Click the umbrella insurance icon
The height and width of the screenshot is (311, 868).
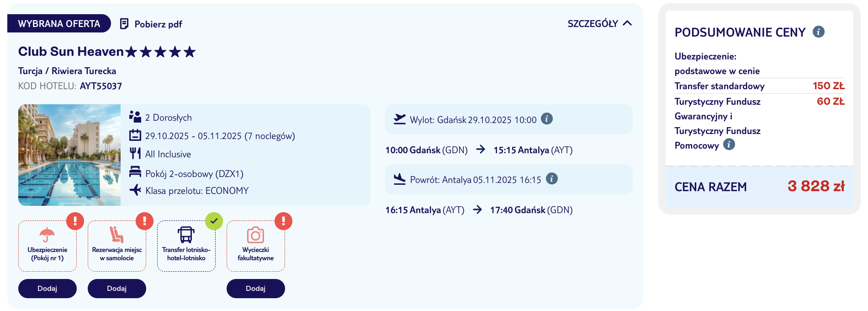pyautogui.click(x=47, y=235)
